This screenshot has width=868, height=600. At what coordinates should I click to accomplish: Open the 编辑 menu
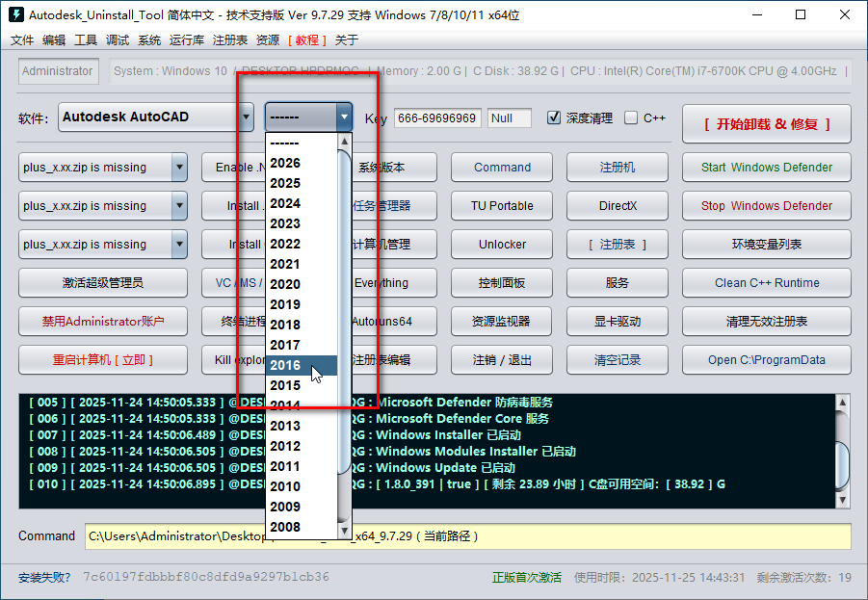[x=54, y=39]
